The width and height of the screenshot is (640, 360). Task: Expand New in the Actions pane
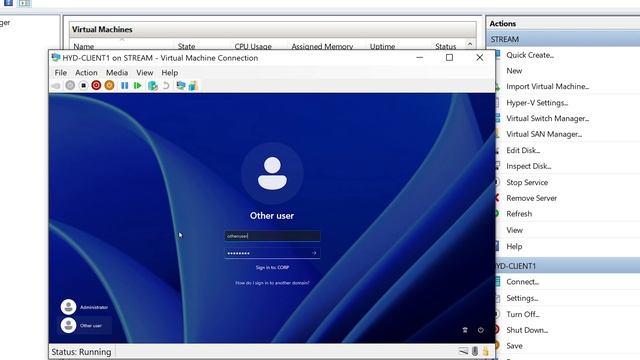pos(514,71)
